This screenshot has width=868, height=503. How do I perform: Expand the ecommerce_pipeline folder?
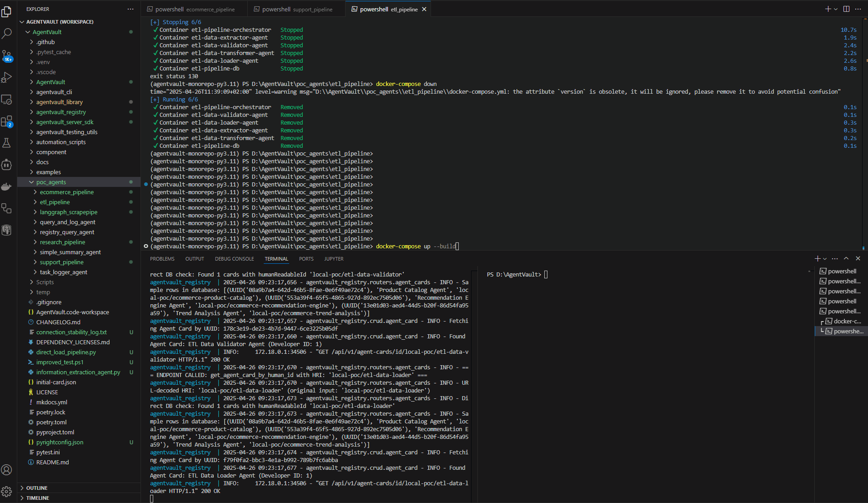pyautogui.click(x=78, y=192)
